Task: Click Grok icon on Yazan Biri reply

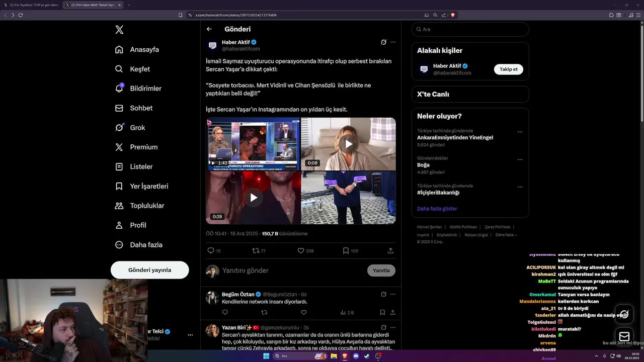Action: click(383, 327)
